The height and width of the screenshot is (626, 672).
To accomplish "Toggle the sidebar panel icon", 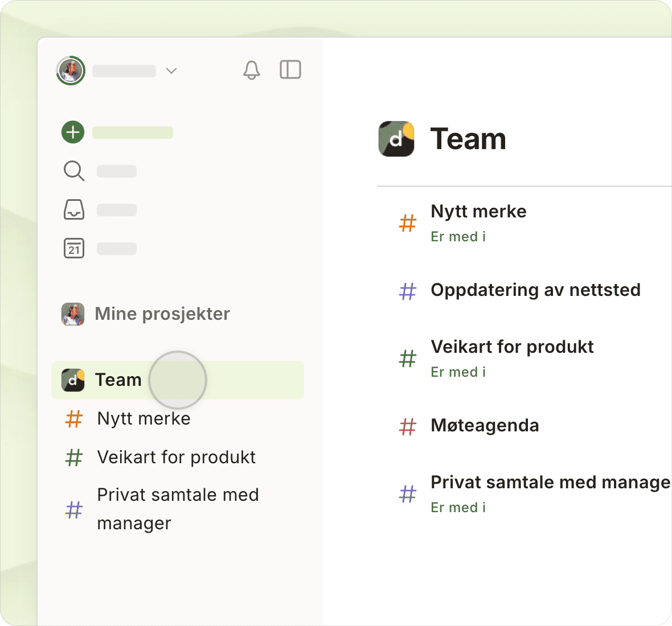I will pyautogui.click(x=290, y=70).
